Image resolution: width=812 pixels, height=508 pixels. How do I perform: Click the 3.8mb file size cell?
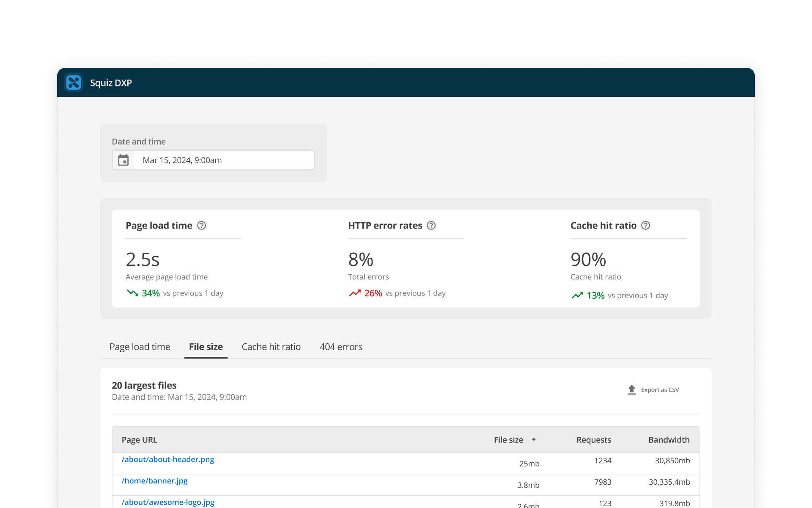click(x=528, y=485)
